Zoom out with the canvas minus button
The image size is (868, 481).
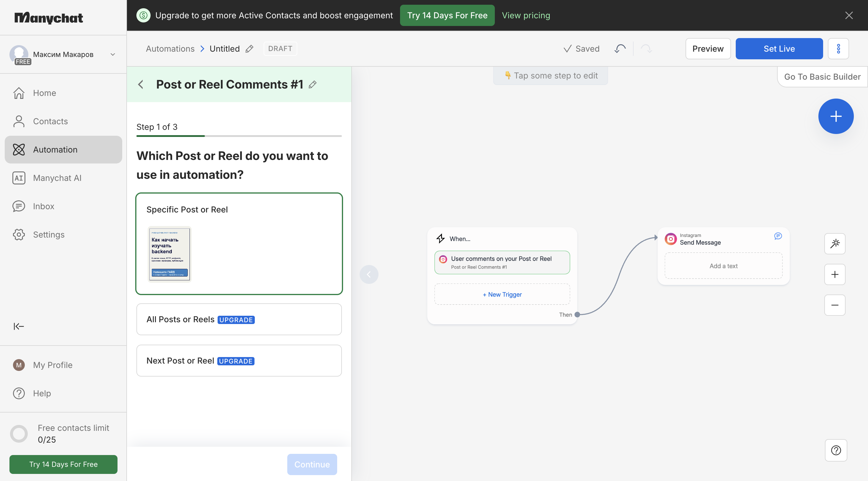(835, 305)
